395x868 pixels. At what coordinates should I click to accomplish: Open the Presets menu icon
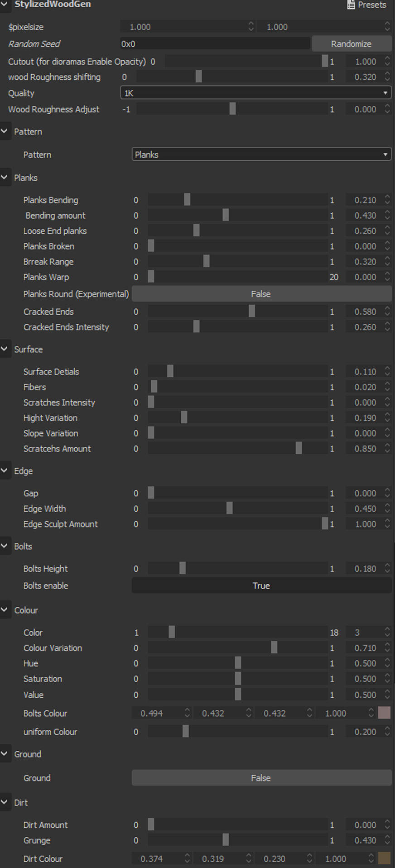351,5
